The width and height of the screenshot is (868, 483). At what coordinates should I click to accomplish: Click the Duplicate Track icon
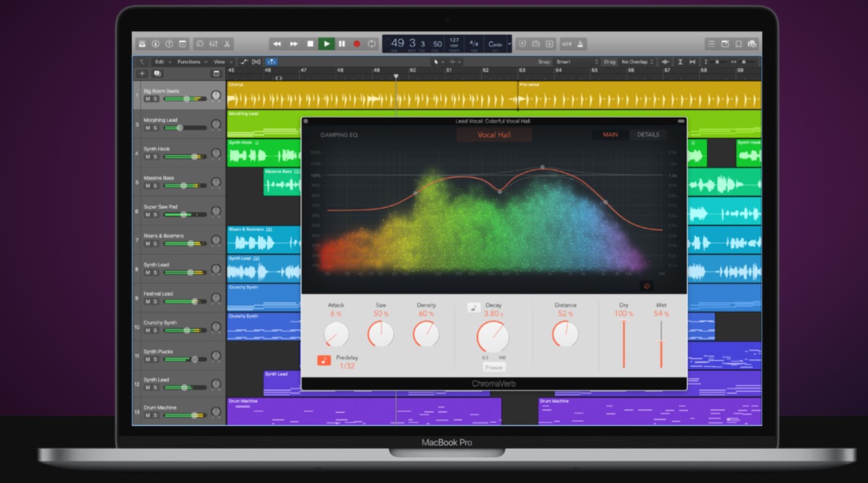point(157,74)
